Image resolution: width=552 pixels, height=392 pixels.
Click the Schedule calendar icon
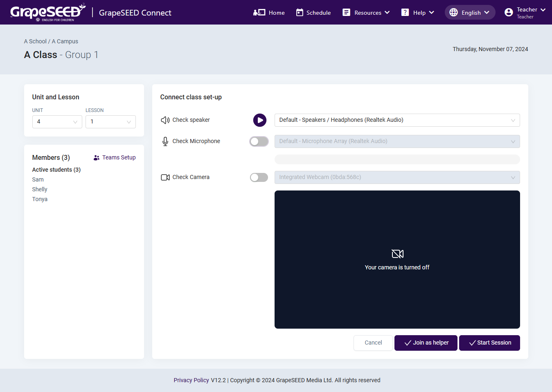(x=300, y=13)
